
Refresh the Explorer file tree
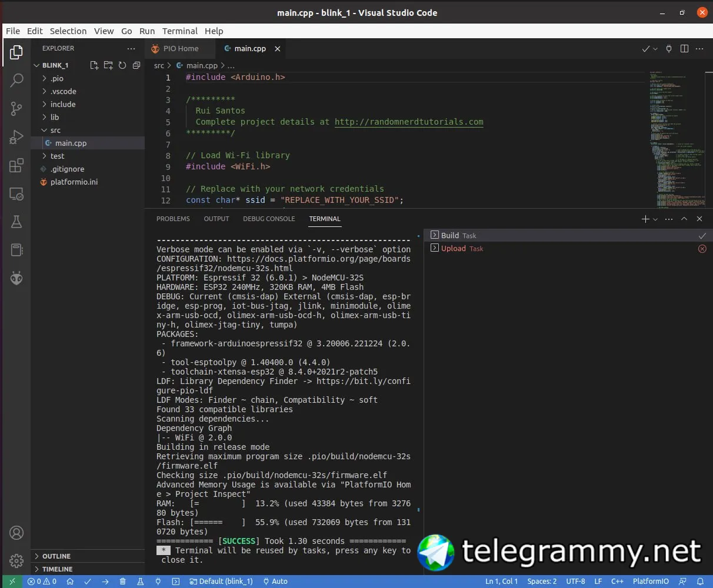click(122, 65)
